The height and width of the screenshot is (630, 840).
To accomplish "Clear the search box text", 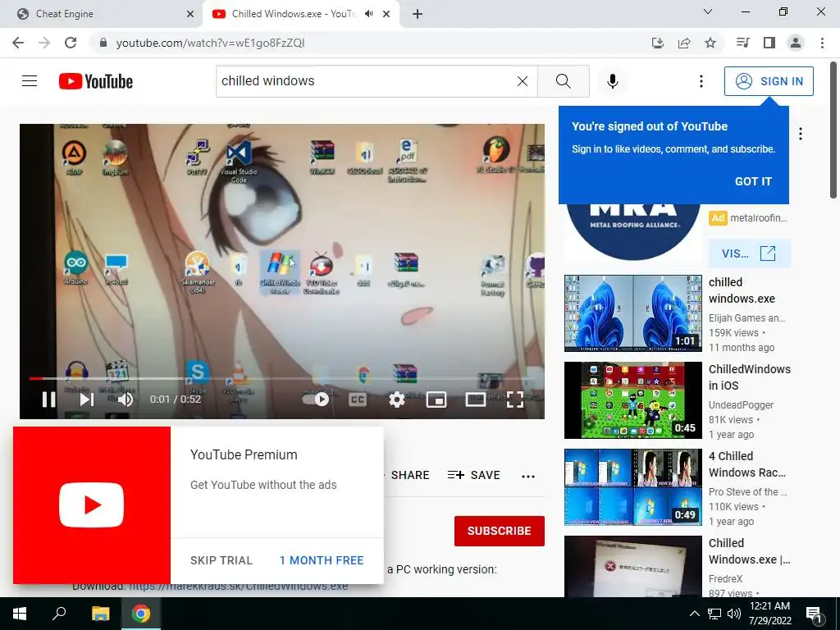I will pyautogui.click(x=523, y=81).
